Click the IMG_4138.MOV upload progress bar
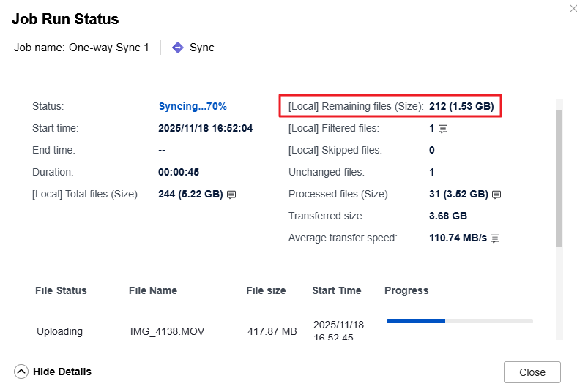 point(459,321)
